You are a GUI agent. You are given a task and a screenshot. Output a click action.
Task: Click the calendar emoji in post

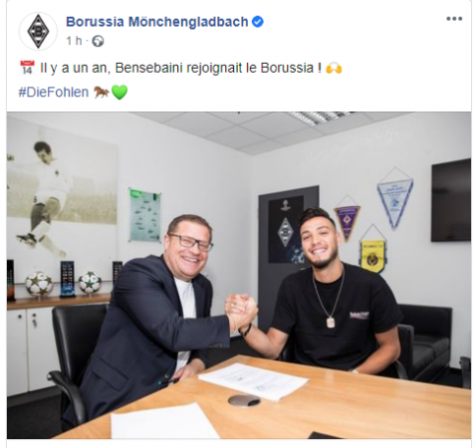(x=27, y=68)
